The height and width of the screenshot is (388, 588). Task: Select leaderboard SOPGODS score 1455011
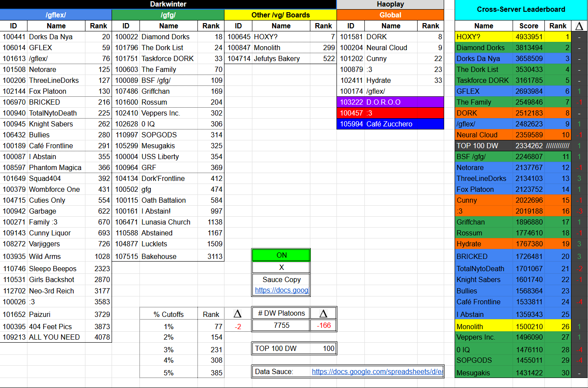(x=529, y=360)
